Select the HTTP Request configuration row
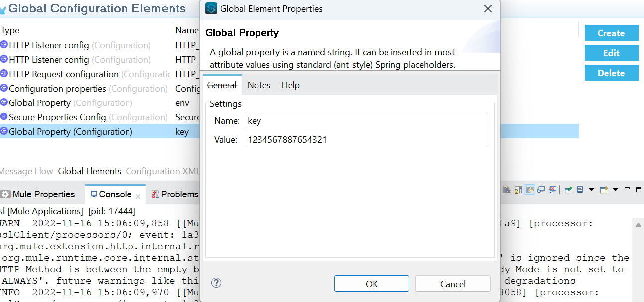The height and width of the screenshot is (302, 644). [100, 74]
